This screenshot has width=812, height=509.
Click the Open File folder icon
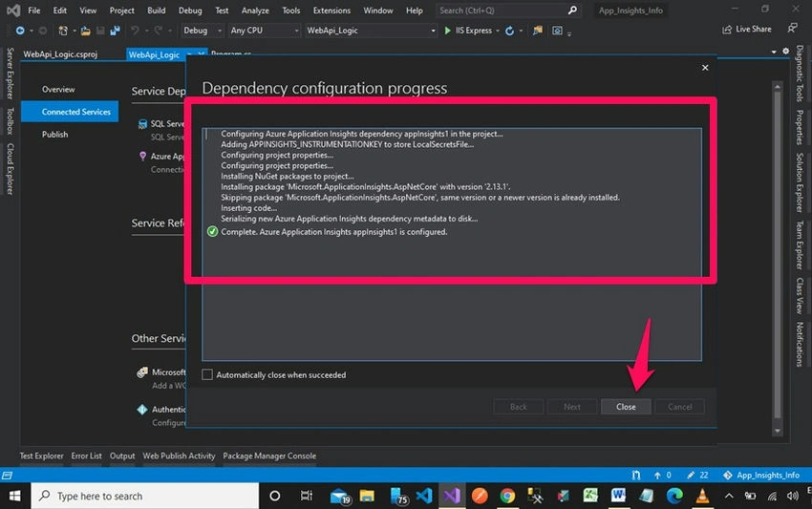tap(85, 32)
